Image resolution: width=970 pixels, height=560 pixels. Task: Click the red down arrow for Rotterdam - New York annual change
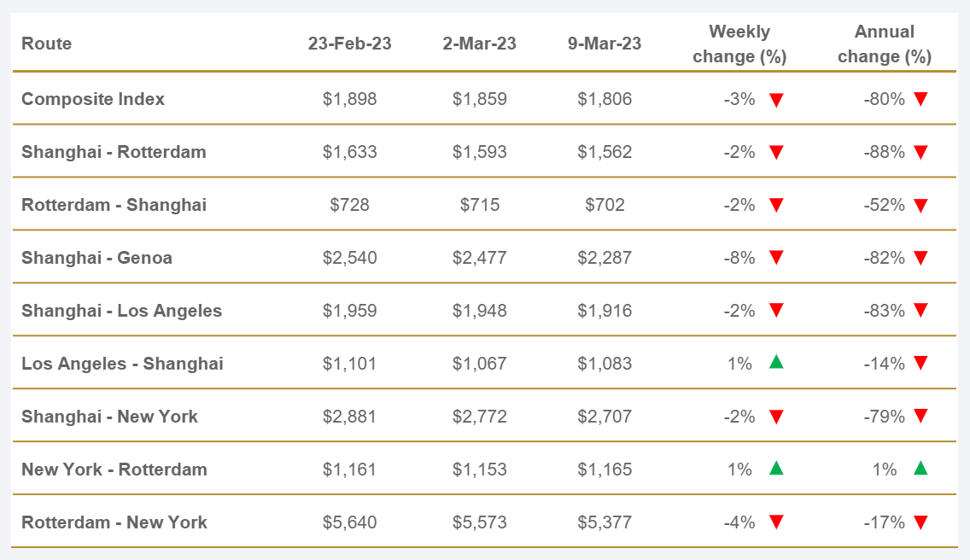(x=920, y=523)
